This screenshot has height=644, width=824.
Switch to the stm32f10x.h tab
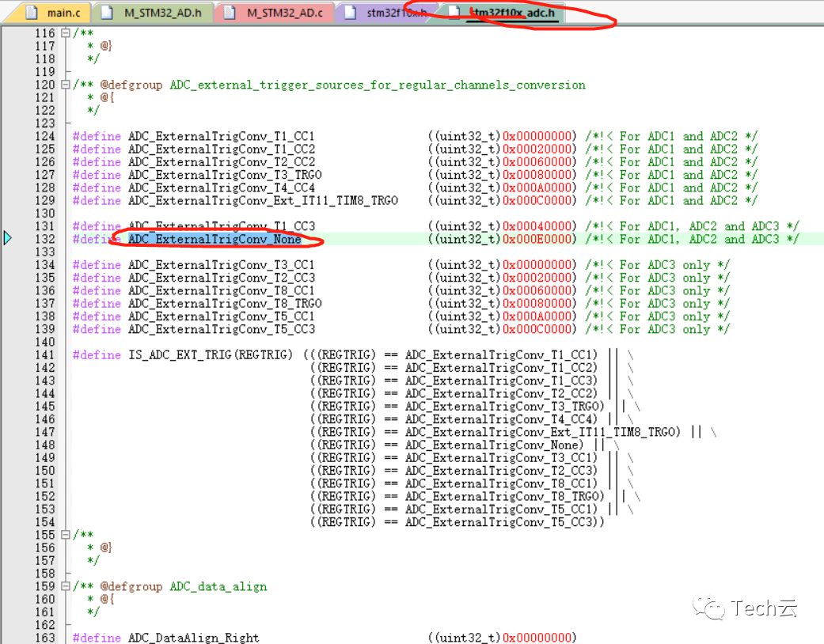click(386, 13)
